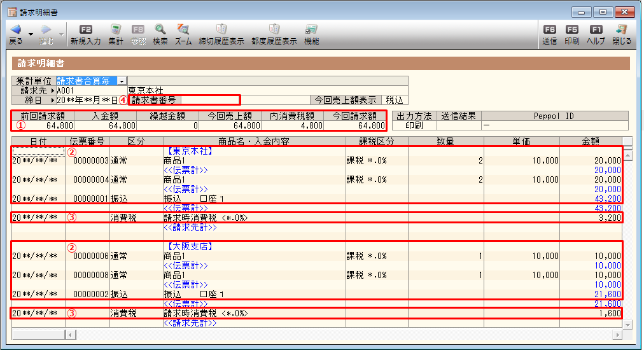Click the arrow next to 請求先 label
Image resolution: width=644 pixels, height=350 pixels.
(53, 90)
